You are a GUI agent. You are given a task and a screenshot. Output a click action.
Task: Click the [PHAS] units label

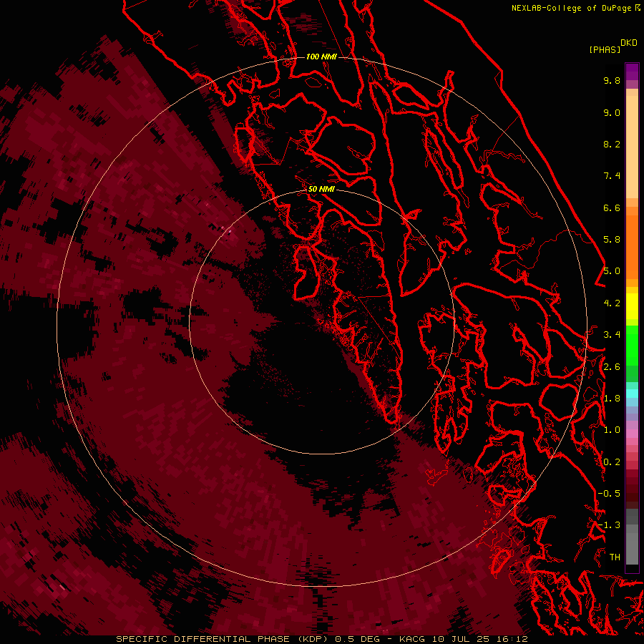pyautogui.click(x=605, y=50)
